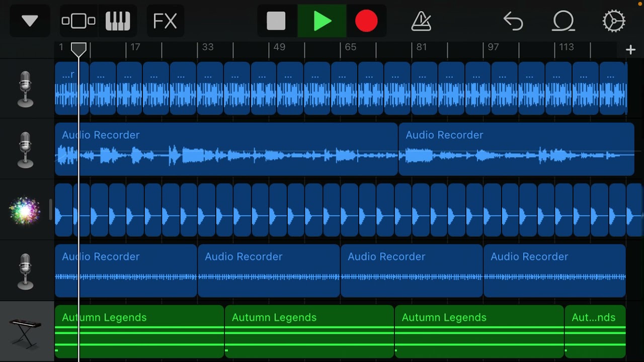
Task: Add song section with plus button
Action: (630, 49)
